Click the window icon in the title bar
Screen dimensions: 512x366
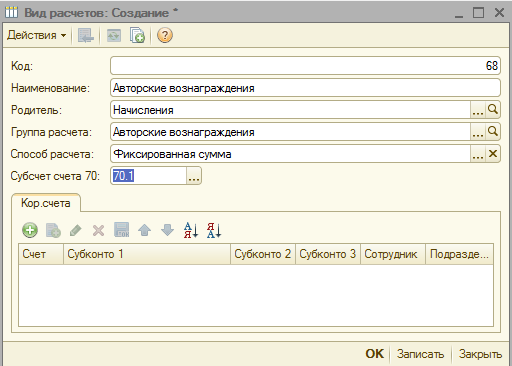click(12, 13)
